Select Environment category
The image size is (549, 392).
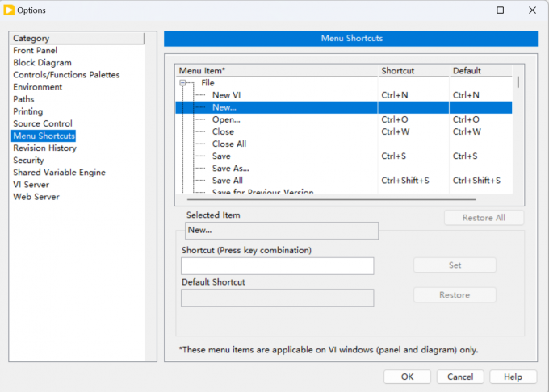point(37,87)
